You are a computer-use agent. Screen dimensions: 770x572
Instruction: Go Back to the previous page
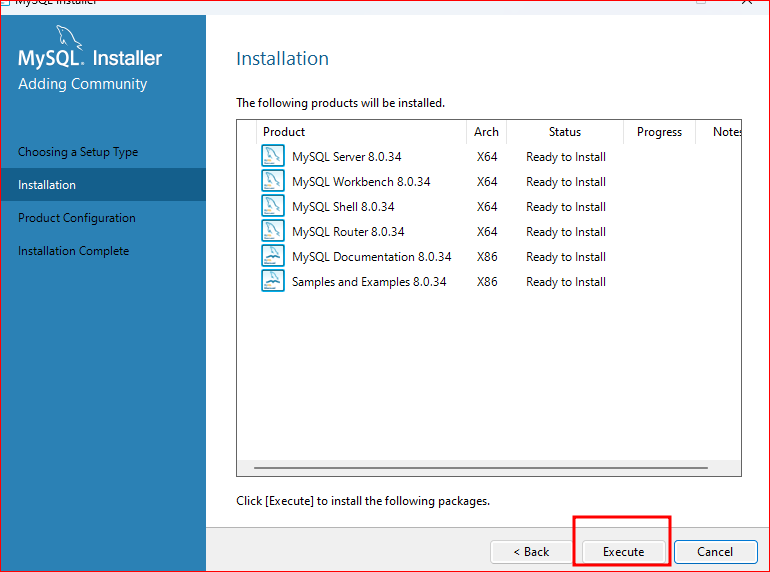pos(531,552)
